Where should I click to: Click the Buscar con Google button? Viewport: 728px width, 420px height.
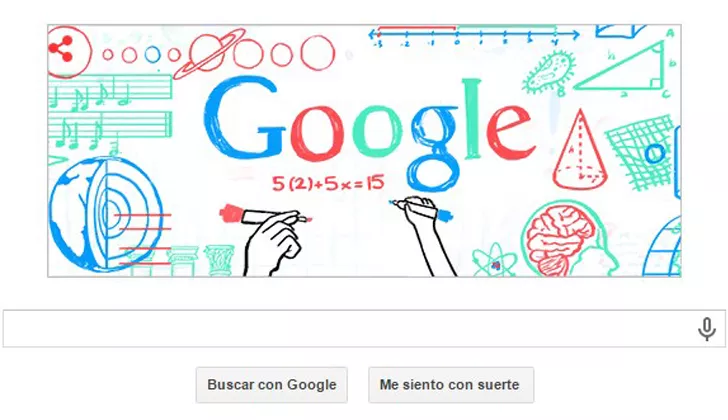272,385
